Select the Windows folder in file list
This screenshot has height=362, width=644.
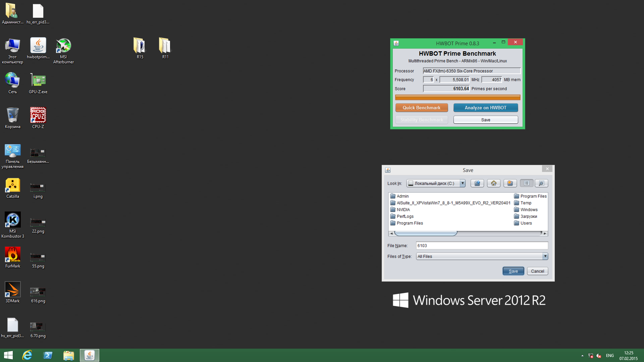pyautogui.click(x=526, y=209)
